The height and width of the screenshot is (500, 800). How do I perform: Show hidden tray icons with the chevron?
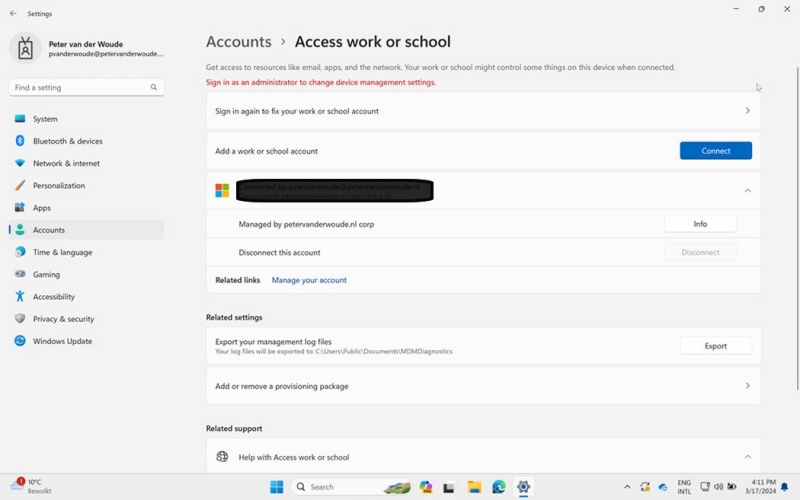tap(627, 487)
